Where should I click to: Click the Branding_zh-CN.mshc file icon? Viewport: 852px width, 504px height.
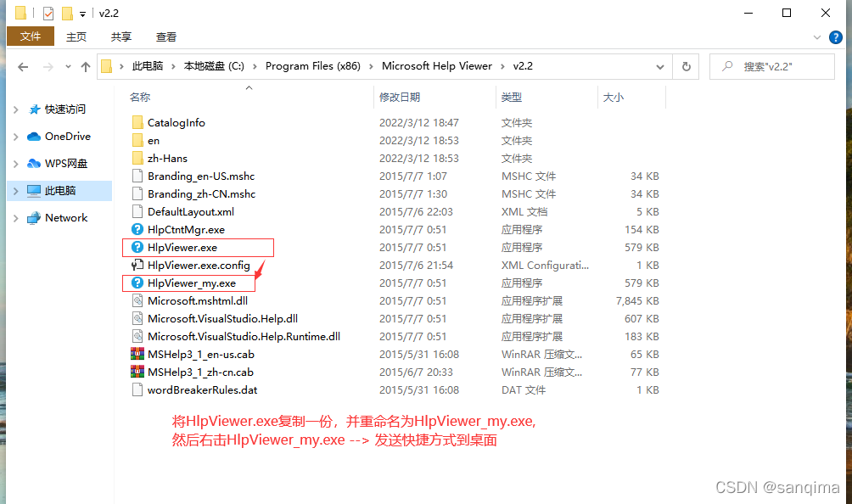tap(137, 194)
